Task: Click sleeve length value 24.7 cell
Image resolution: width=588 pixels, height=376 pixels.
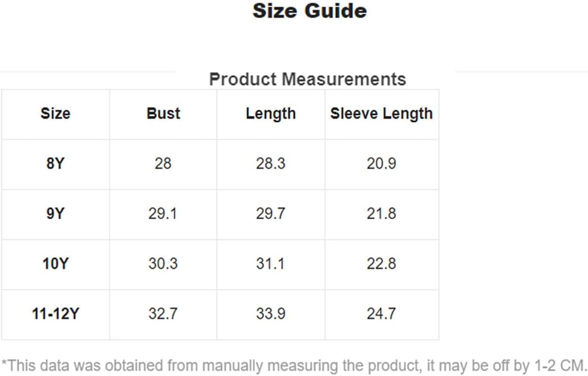Action: 381,314
